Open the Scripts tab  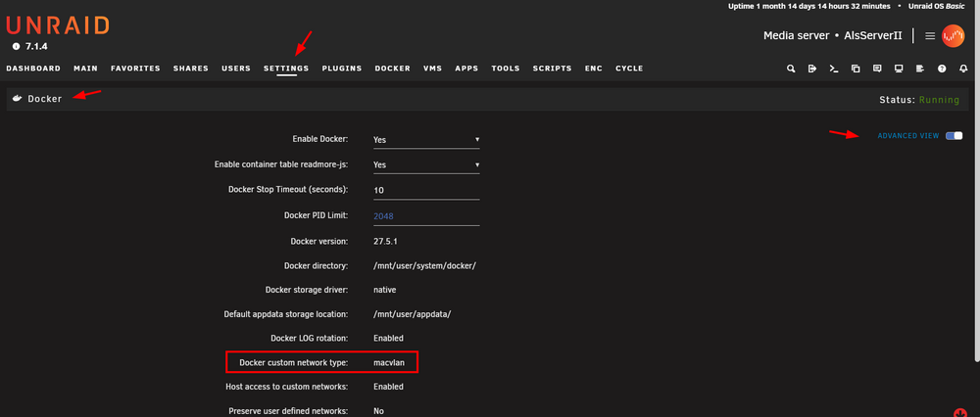click(553, 69)
